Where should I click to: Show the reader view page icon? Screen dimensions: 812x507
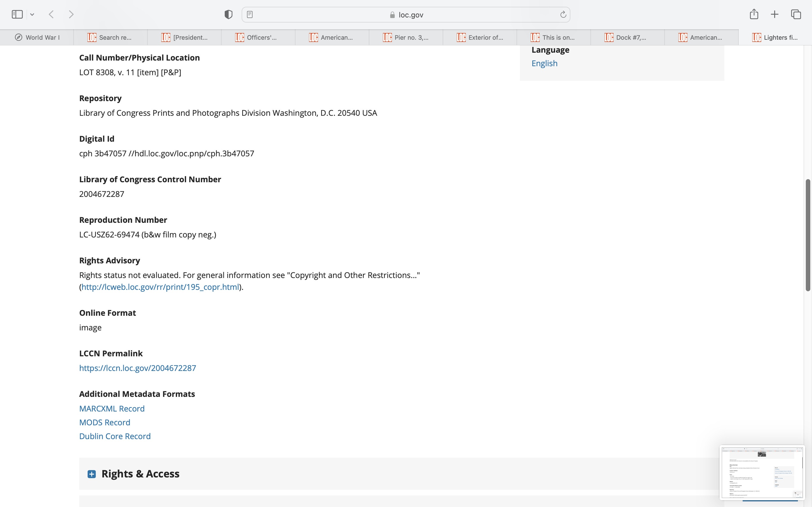pyautogui.click(x=250, y=14)
